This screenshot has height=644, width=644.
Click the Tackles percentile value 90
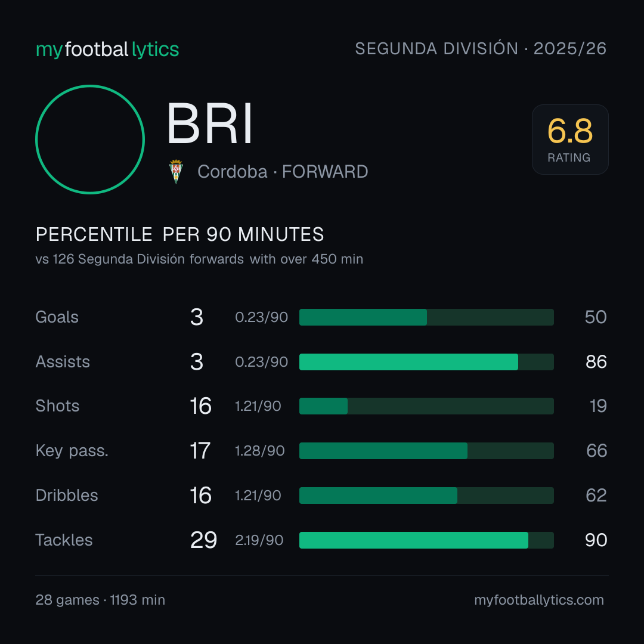(596, 540)
